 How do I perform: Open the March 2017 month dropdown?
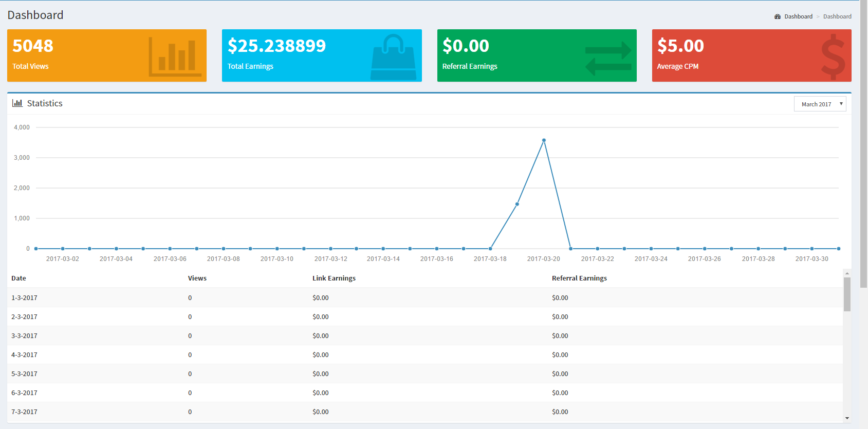coord(820,104)
